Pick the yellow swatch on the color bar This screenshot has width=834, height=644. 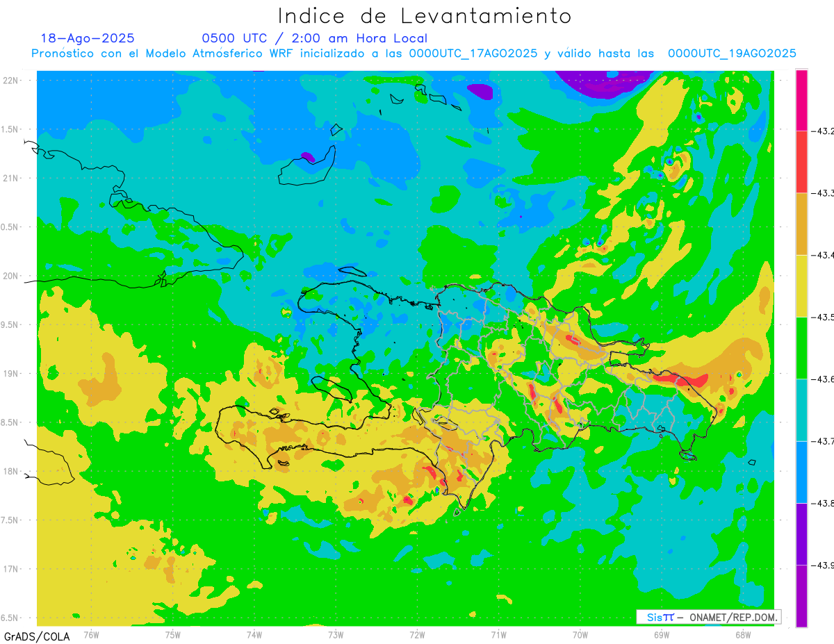coord(801,286)
